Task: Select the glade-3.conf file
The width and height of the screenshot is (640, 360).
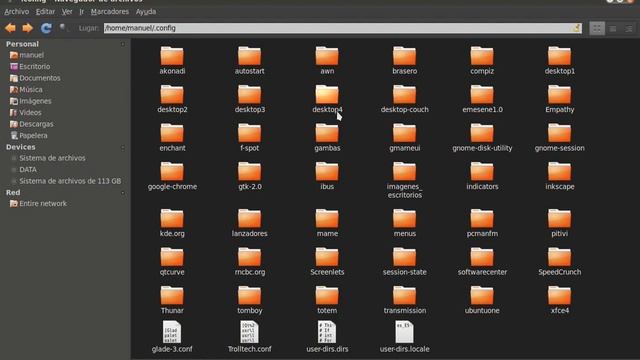Action: pyautogui.click(x=172, y=337)
